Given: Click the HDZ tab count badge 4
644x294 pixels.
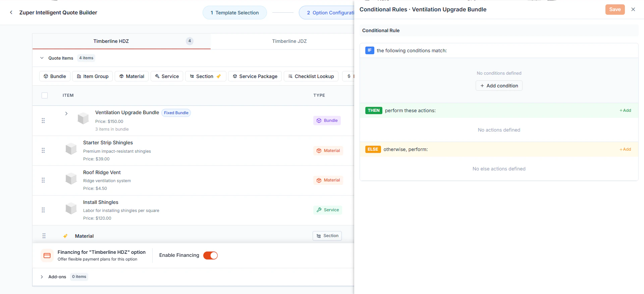Looking at the screenshot, I should click(190, 41).
